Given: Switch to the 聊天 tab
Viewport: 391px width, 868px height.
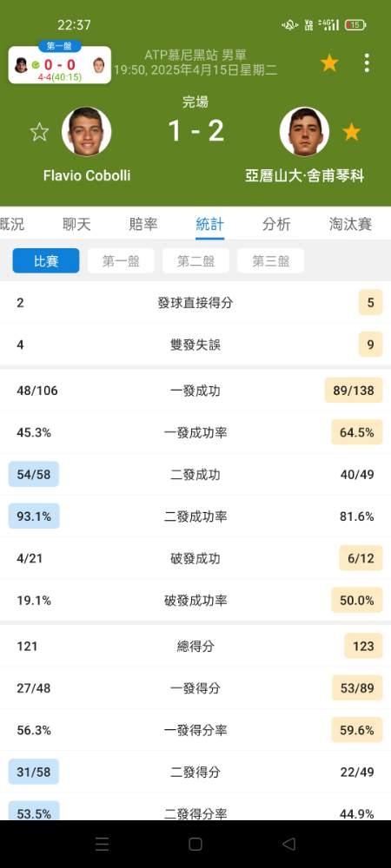Looking at the screenshot, I should pos(76,224).
